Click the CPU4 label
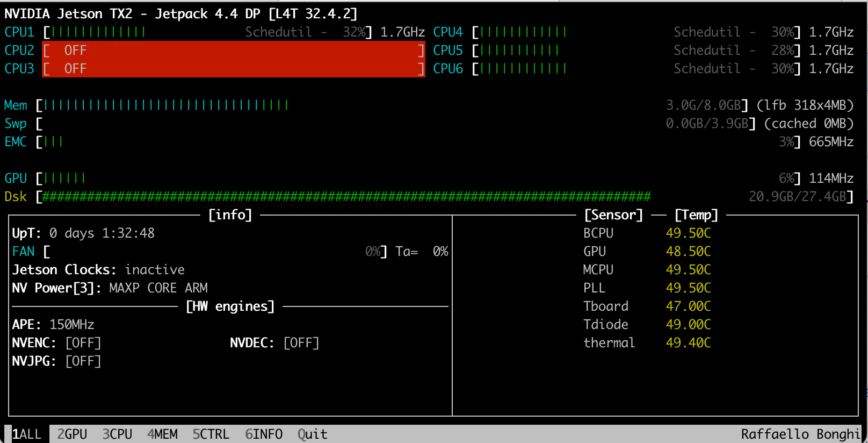The width and height of the screenshot is (868, 443). (448, 32)
